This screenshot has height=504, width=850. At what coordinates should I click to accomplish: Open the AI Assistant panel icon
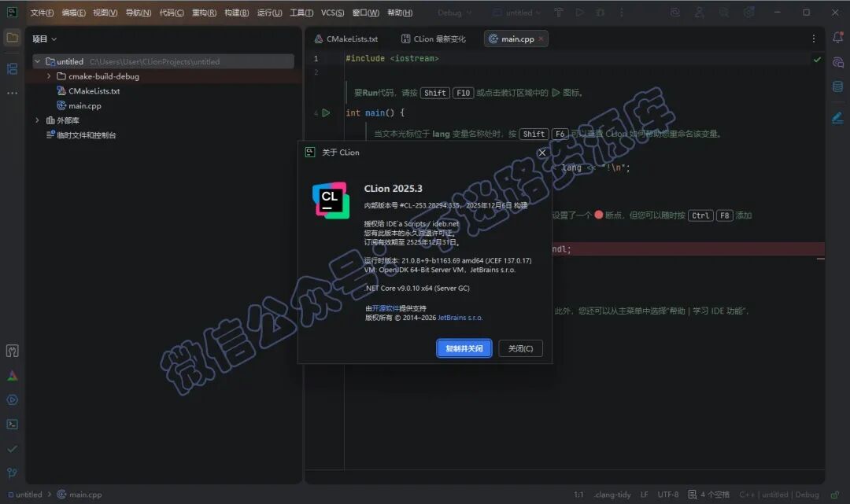pos(837,62)
